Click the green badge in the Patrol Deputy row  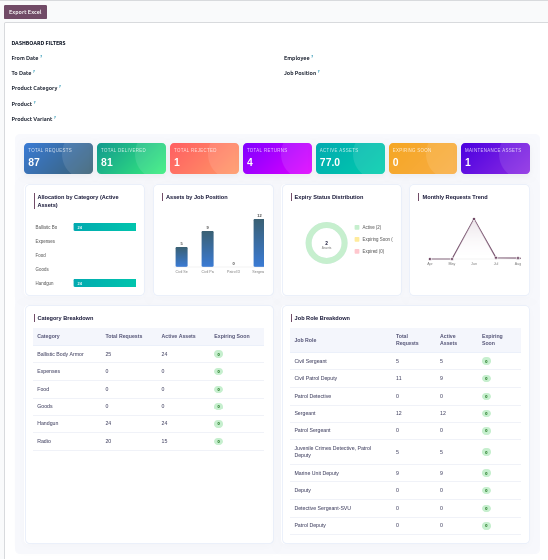pos(486,525)
